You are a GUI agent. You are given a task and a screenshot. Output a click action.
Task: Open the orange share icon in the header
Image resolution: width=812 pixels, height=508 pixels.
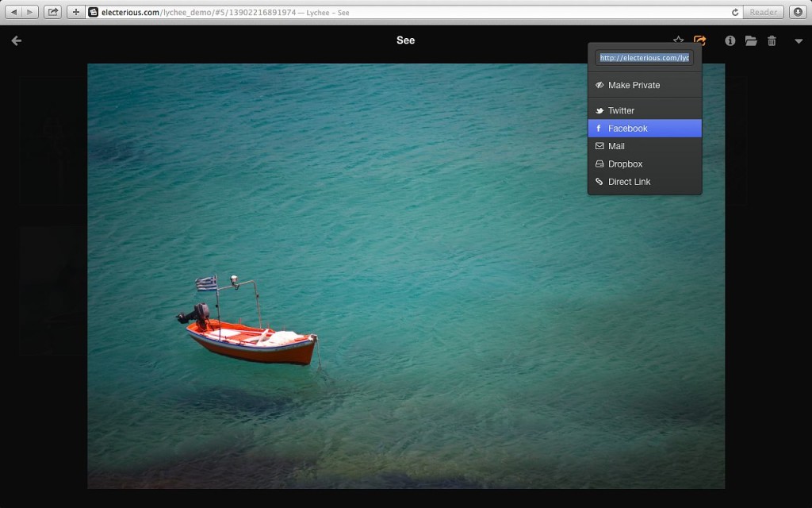tap(699, 40)
